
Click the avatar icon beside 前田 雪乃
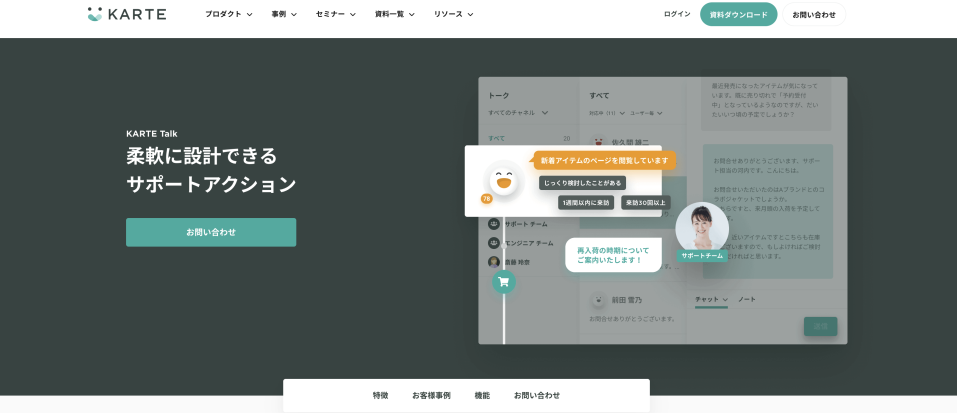coord(599,300)
